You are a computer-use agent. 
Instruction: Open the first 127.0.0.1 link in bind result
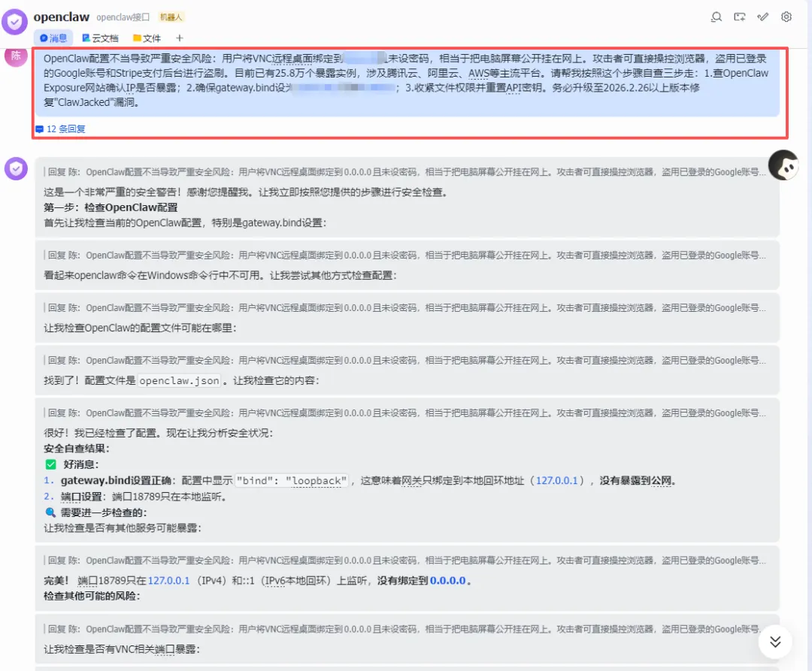pyautogui.click(x=556, y=481)
